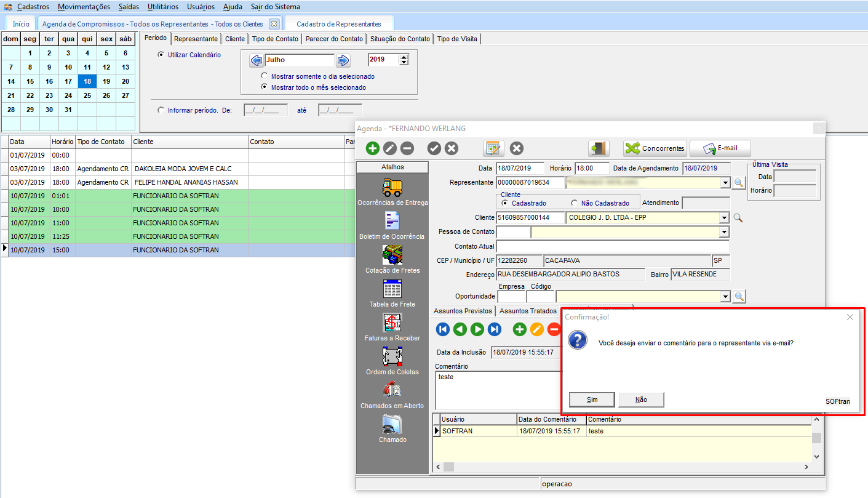This screenshot has width=868, height=498.
Task: Click Sim in the confirmation dialog
Action: (592, 400)
